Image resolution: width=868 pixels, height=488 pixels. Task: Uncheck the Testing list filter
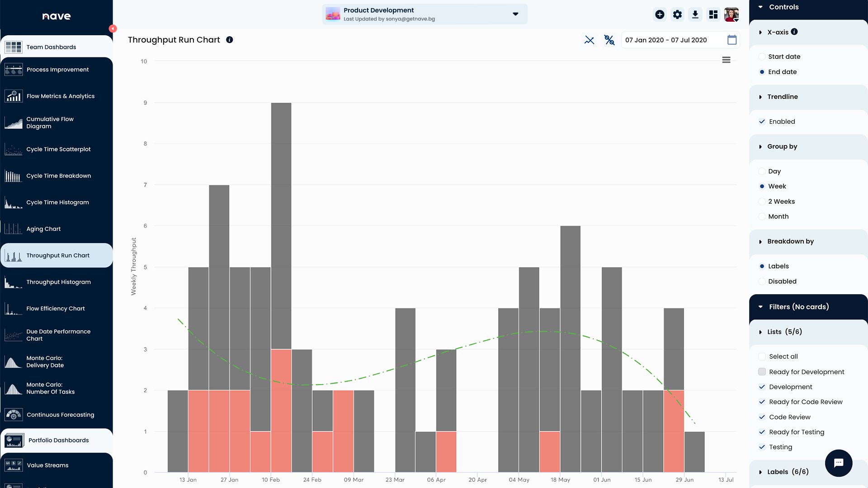(762, 447)
